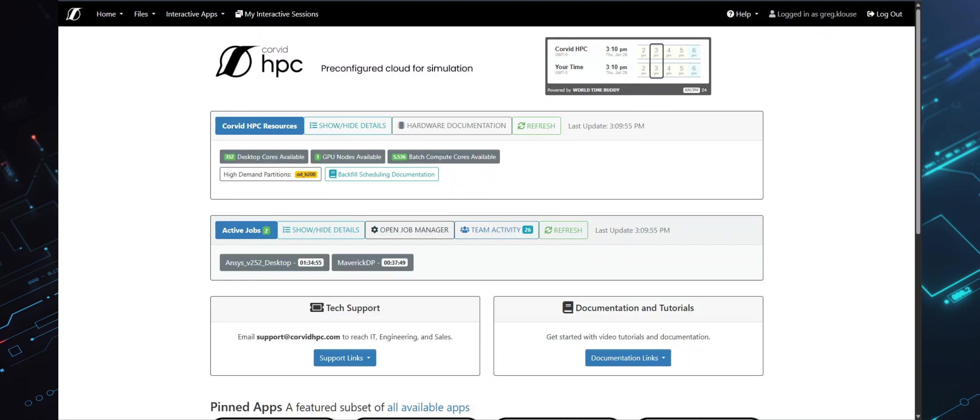Click the 5,536 Batch Compute Cores Available badge

tap(444, 157)
